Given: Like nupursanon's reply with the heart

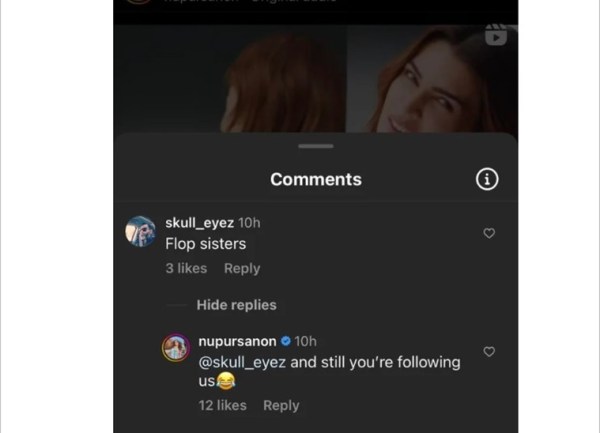Looking at the screenshot, I should coord(489,352).
